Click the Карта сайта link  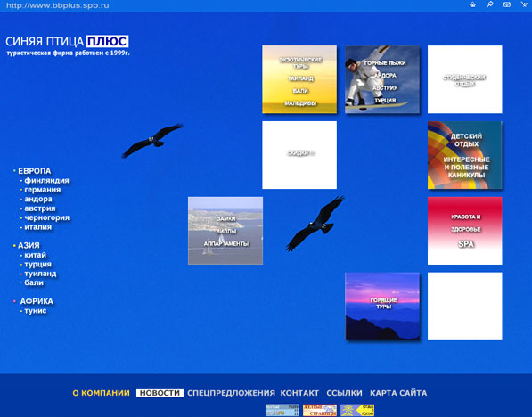click(x=398, y=393)
